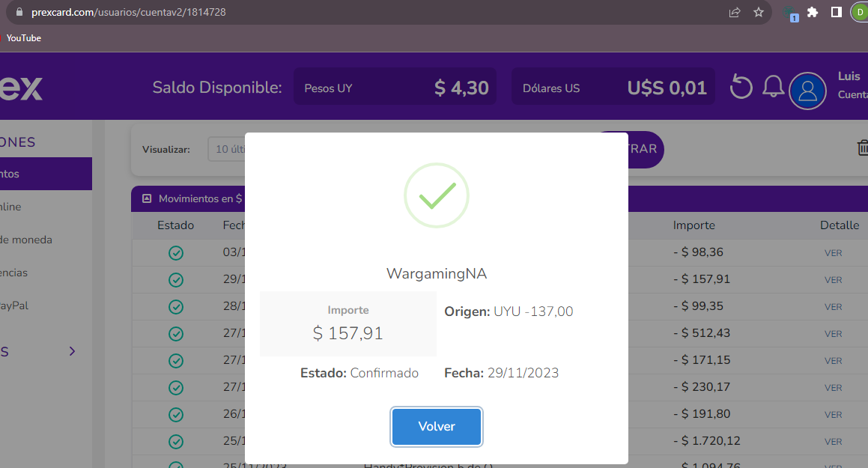This screenshot has width=868, height=468.
Task: Click the Volver button
Action: [x=436, y=427]
